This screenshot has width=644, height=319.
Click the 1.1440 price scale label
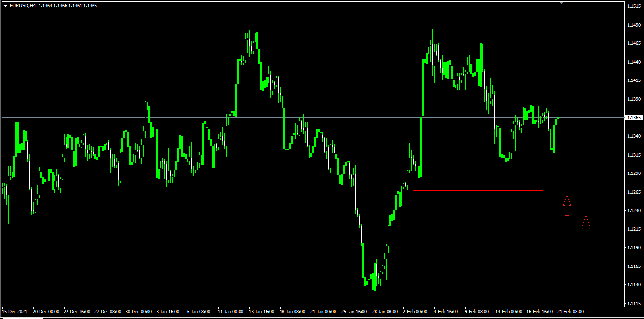[633, 62]
